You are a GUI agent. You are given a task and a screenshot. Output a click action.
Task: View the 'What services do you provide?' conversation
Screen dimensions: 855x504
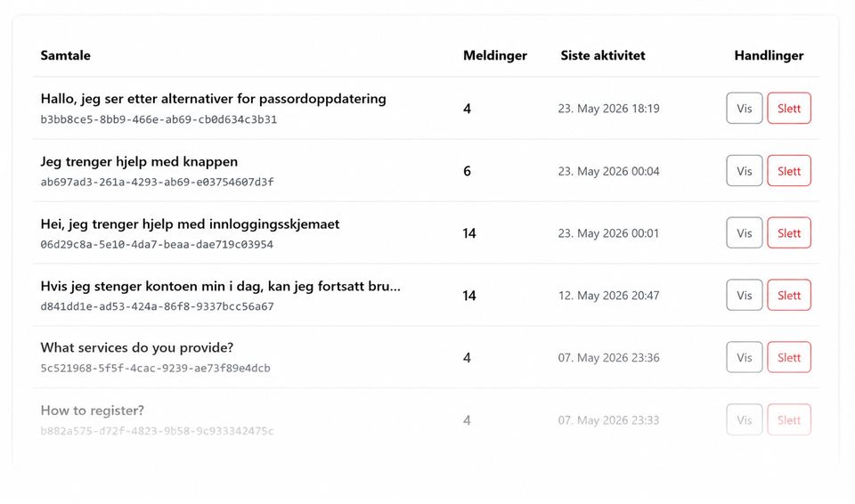point(745,357)
